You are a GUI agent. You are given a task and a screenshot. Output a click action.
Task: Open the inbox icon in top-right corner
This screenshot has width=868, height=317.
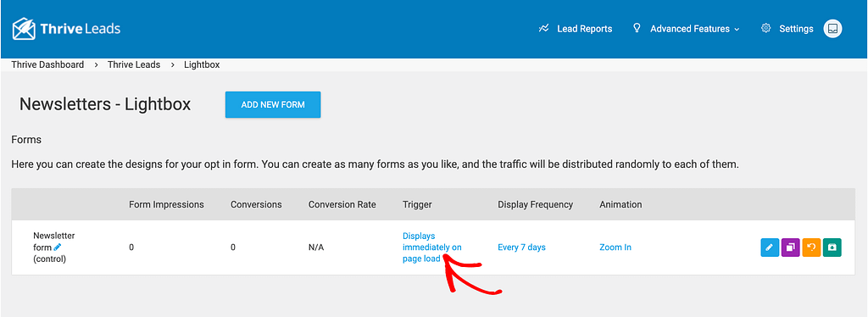(832, 29)
